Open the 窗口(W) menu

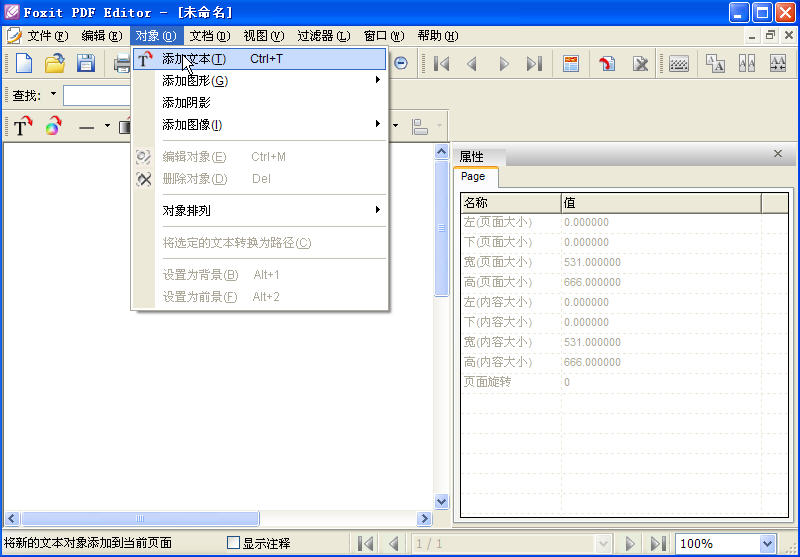pyautogui.click(x=384, y=36)
